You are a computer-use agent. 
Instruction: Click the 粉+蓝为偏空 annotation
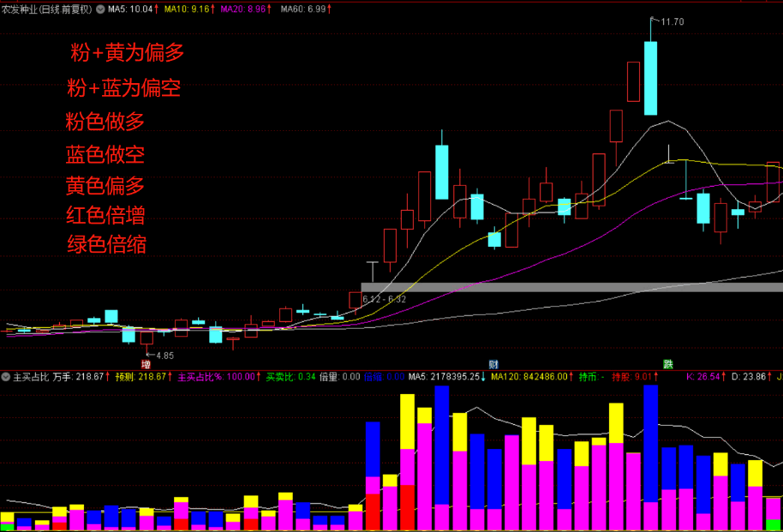tap(124, 88)
